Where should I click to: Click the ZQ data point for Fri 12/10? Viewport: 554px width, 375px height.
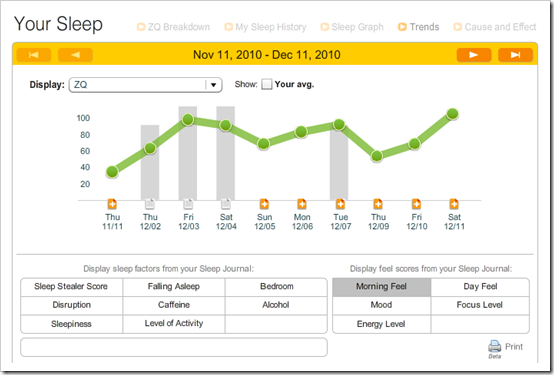tap(415, 144)
